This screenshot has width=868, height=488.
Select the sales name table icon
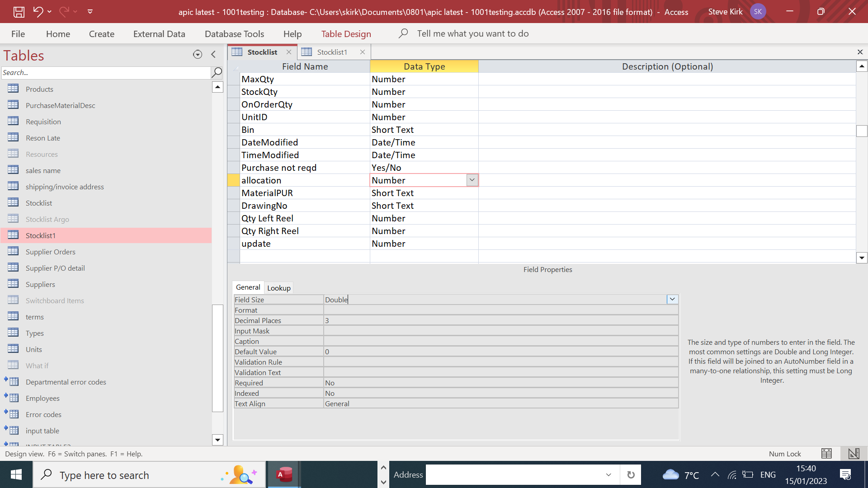[x=13, y=170]
